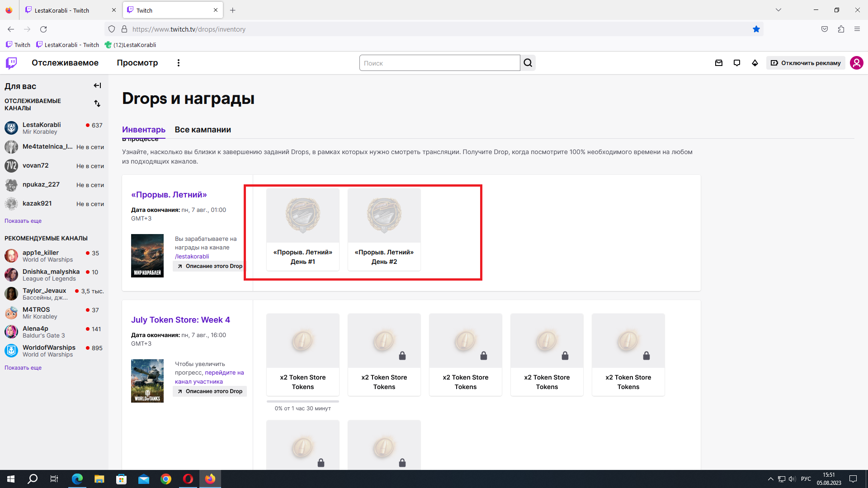Switch to Все кампании tab
The width and height of the screenshot is (868, 488).
point(203,130)
